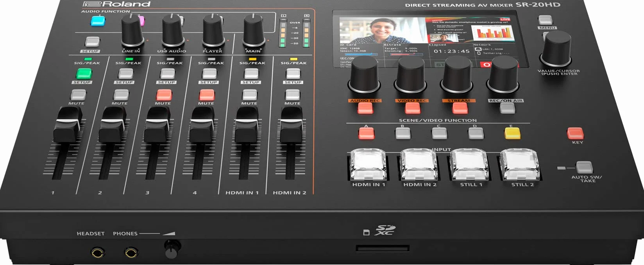Mute audio channel 1
Screen dimensions: 644x265
coord(78,95)
